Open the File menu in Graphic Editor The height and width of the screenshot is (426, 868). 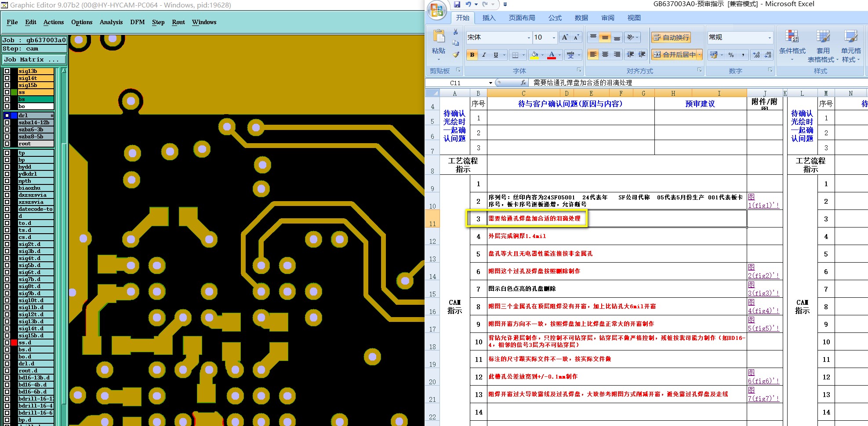click(x=12, y=22)
